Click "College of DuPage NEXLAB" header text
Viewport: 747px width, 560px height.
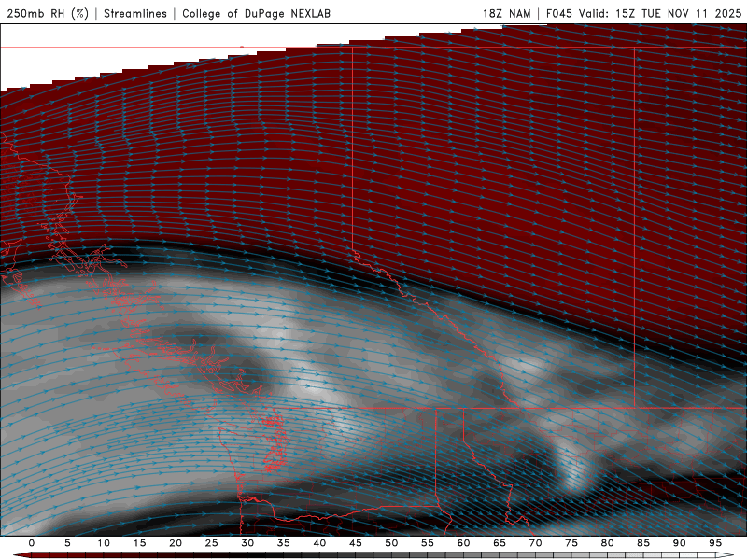(x=256, y=13)
